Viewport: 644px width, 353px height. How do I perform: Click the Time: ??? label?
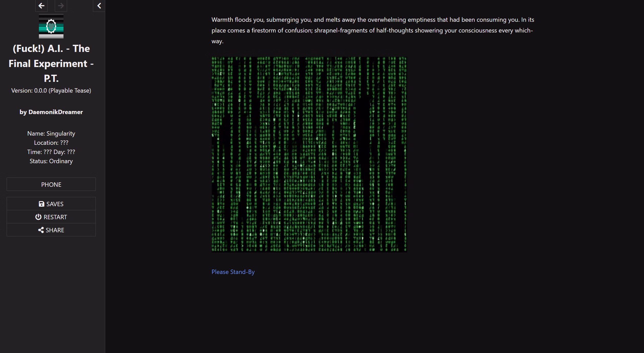[39, 152]
